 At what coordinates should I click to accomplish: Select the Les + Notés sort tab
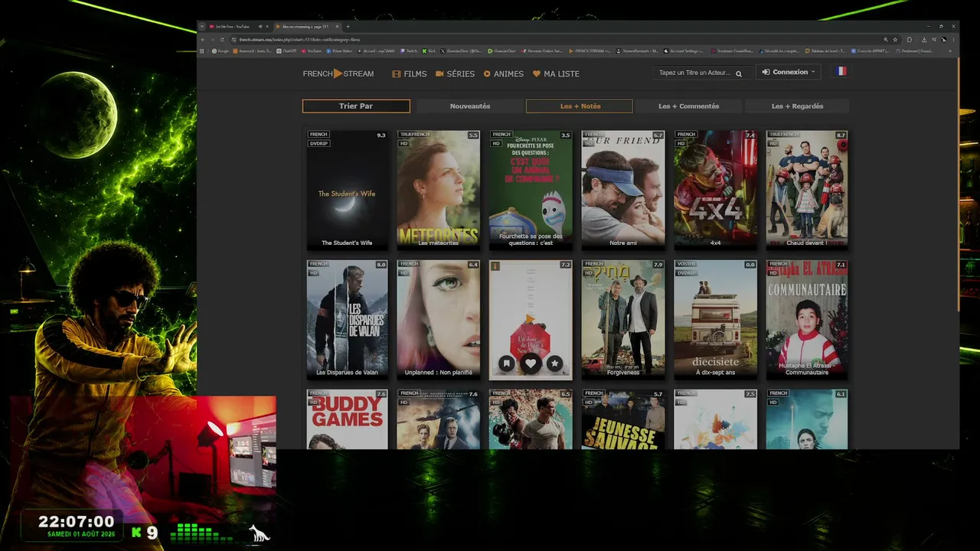[580, 106]
